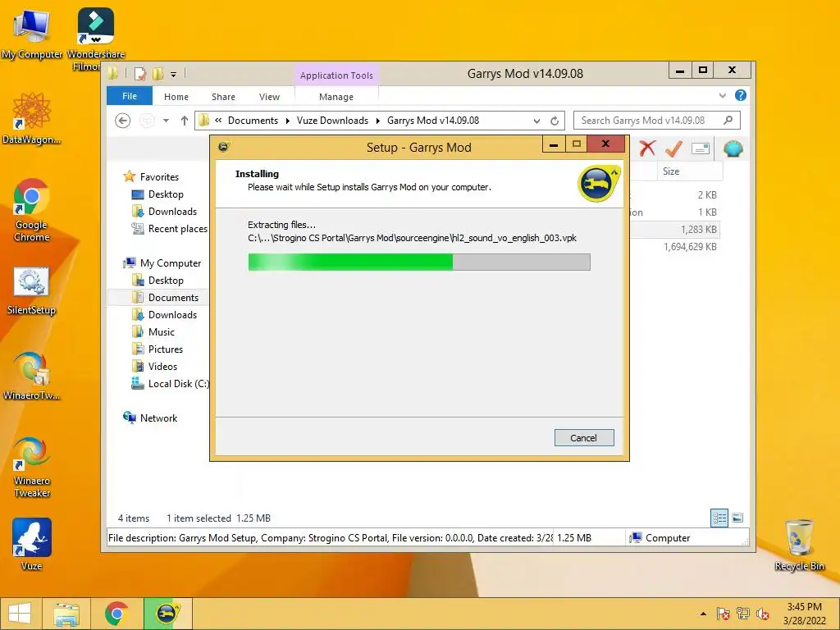Click the rename toolbar icon in Explorer
The image size is (840, 630).
pyautogui.click(x=701, y=148)
